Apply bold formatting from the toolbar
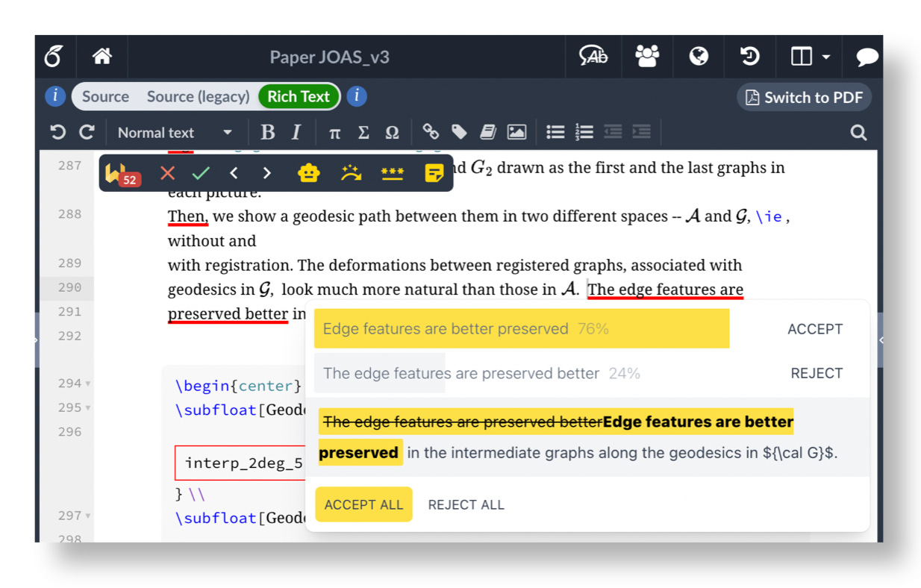Viewport: 921px width, 588px height. (x=266, y=132)
